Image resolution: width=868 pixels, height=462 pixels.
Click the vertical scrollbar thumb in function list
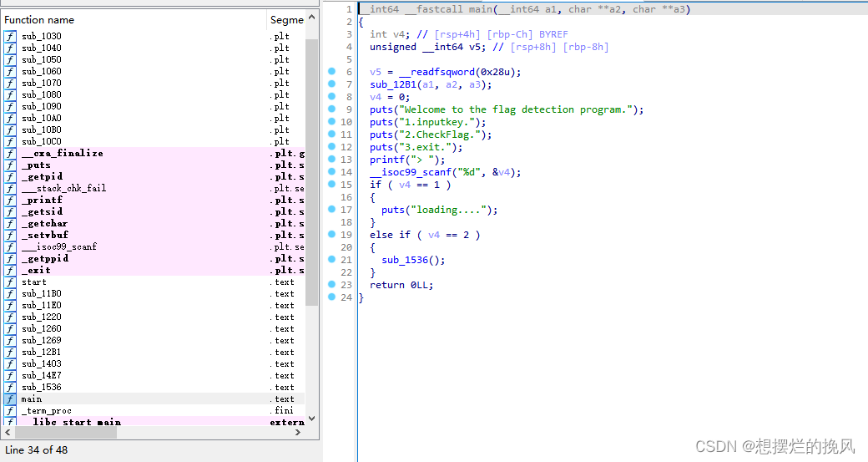point(311,172)
